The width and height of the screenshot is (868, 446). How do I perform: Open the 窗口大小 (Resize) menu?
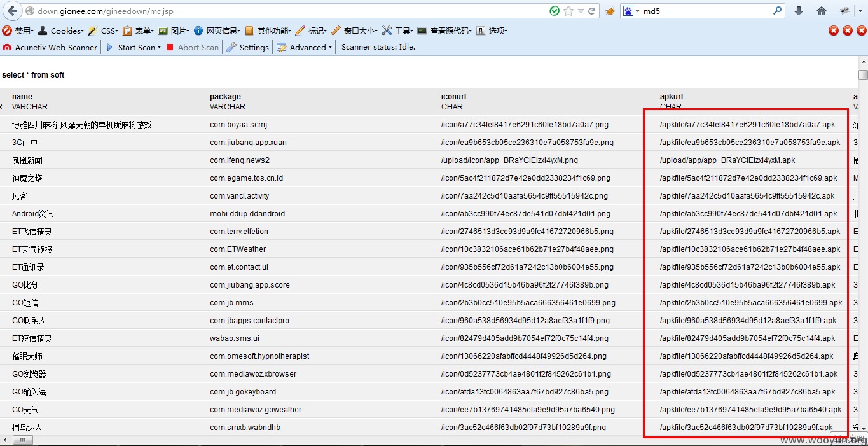(x=355, y=31)
